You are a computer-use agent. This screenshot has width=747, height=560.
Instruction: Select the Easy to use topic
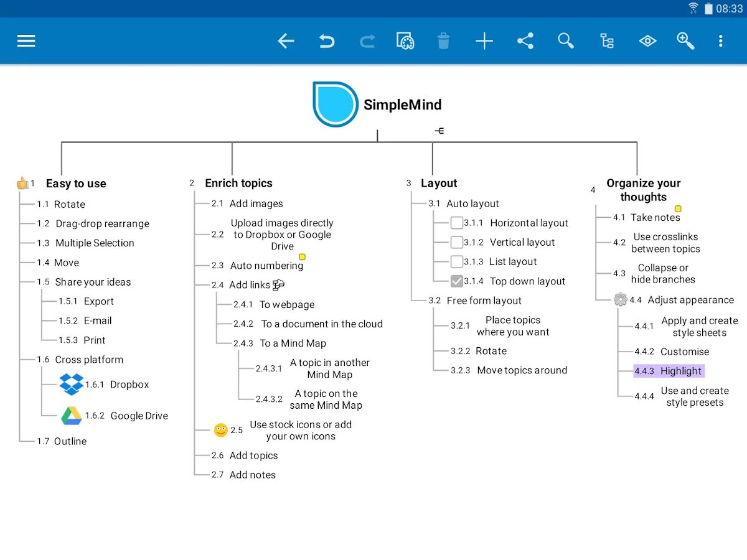[x=76, y=184]
